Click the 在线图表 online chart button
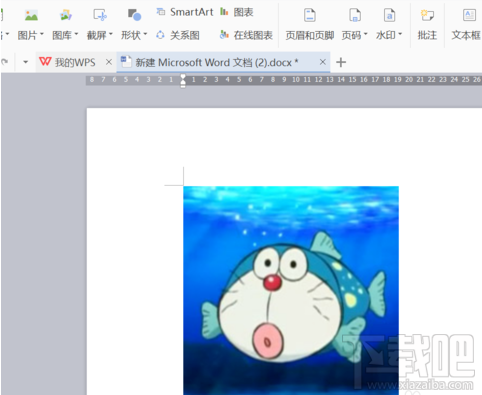This screenshot has width=482, height=395. pyautogui.click(x=246, y=35)
